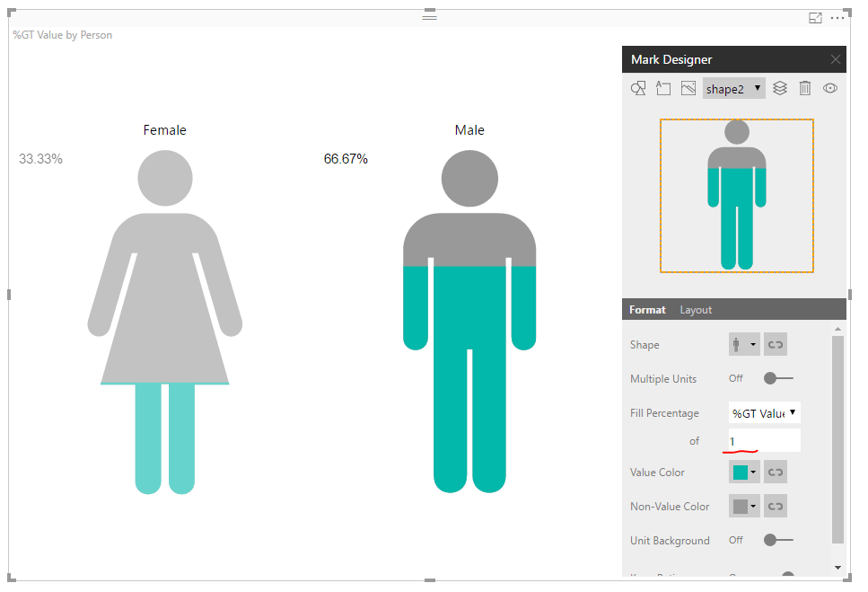Open the Fill Percentage field dropdown
The width and height of the screenshot is (868, 592).
[x=764, y=412]
